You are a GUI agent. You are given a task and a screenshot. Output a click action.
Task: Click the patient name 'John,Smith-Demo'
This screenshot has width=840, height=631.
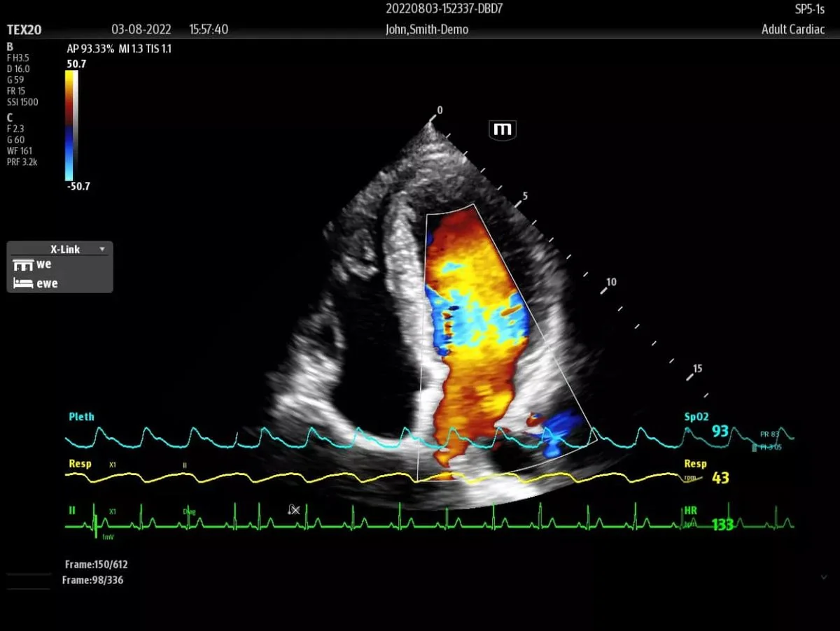427,29
